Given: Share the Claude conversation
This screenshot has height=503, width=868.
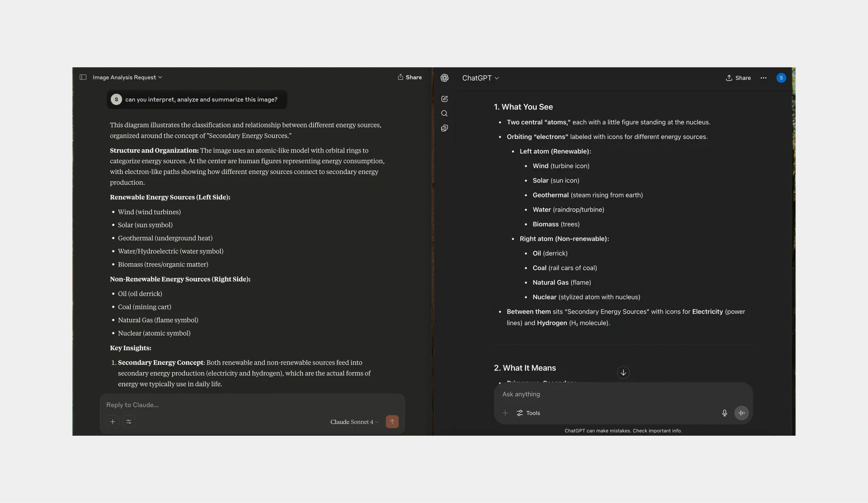Looking at the screenshot, I should 410,77.
